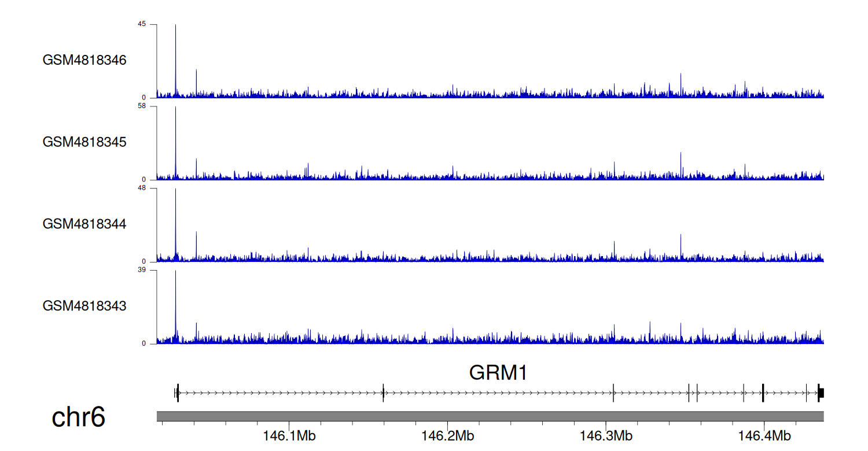Click the GSM4818346 track label
The height and width of the screenshot is (451, 868).
point(84,60)
